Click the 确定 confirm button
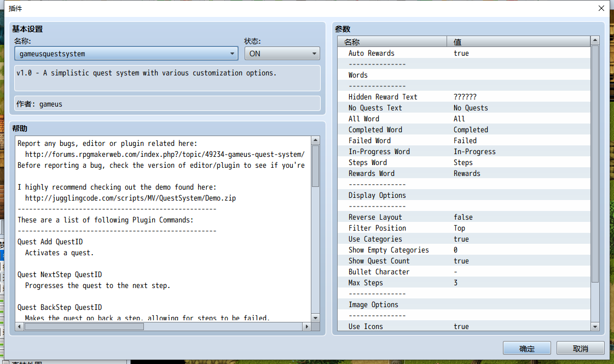The height and width of the screenshot is (364, 614). [526, 348]
